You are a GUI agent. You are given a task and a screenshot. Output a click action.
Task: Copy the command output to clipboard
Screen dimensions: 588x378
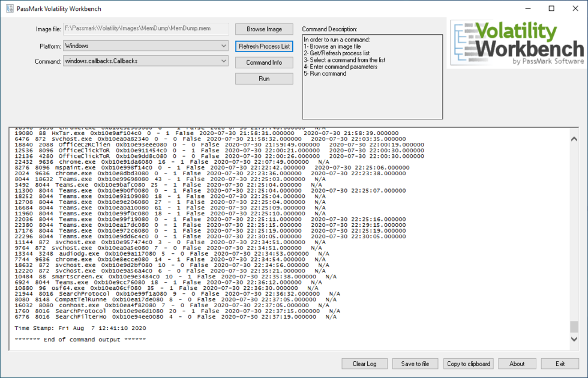tap(468, 364)
